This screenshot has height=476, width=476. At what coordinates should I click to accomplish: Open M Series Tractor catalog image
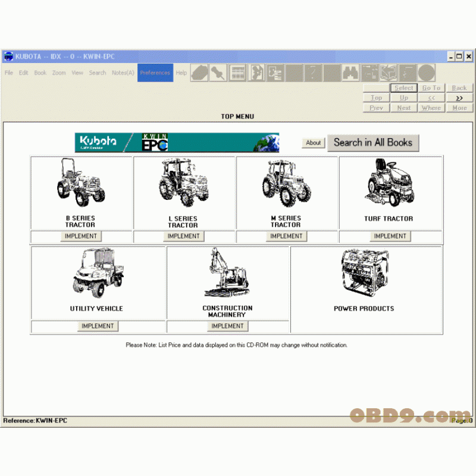coord(287,183)
